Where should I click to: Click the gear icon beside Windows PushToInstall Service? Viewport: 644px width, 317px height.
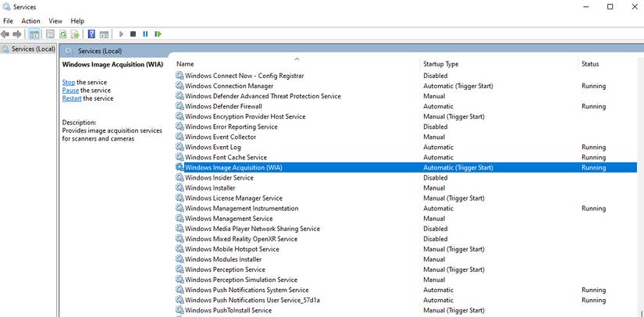tap(180, 310)
